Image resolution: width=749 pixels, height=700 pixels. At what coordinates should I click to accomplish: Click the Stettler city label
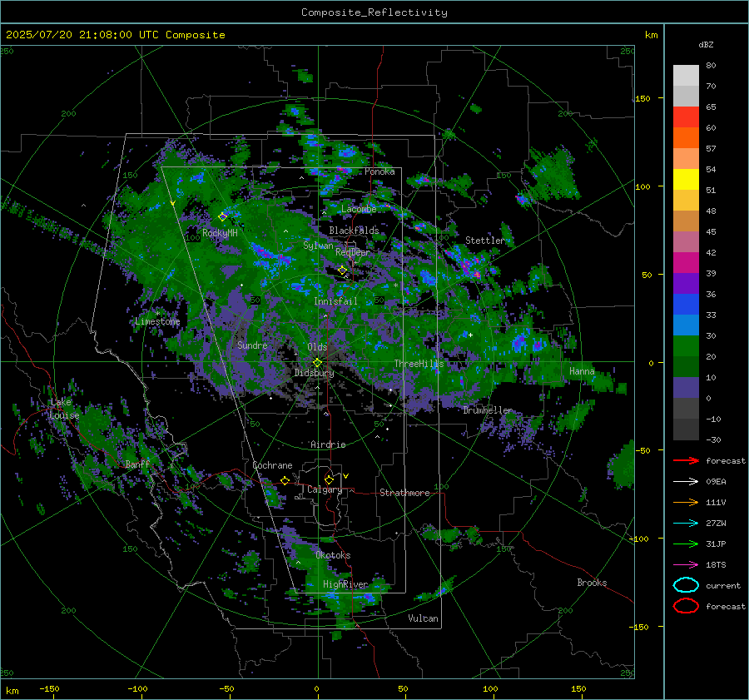tap(485, 241)
